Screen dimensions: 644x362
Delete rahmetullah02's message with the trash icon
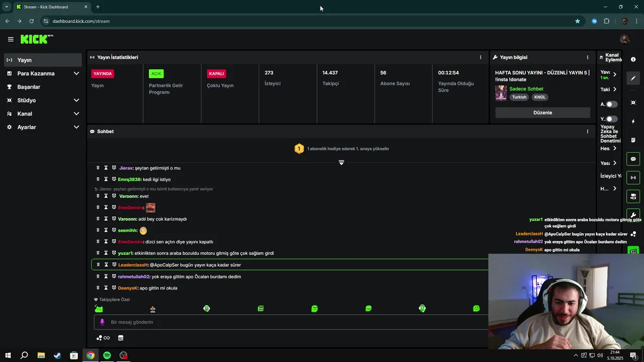point(98,277)
